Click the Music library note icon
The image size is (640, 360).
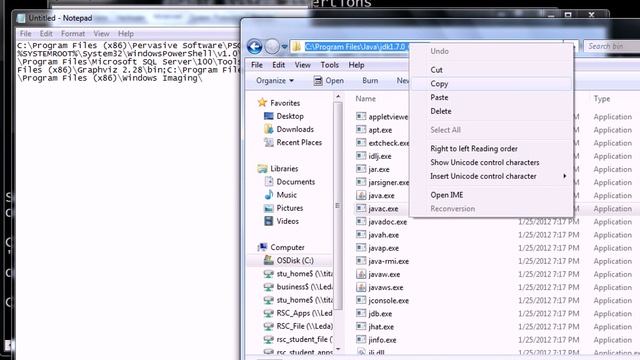click(x=269, y=195)
